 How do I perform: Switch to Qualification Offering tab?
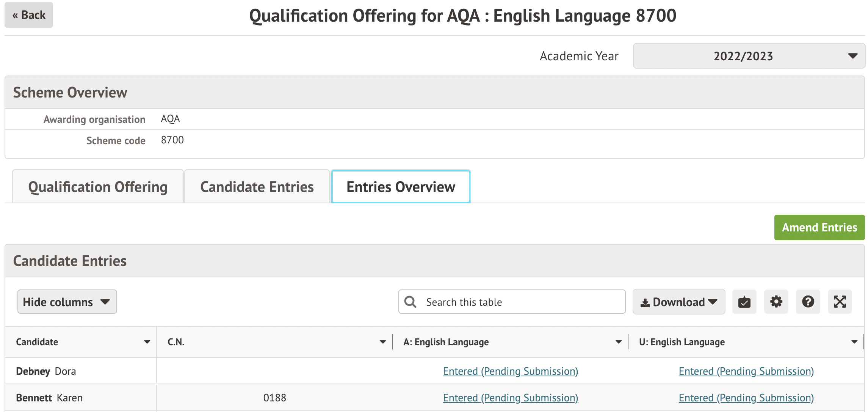pyautogui.click(x=98, y=187)
